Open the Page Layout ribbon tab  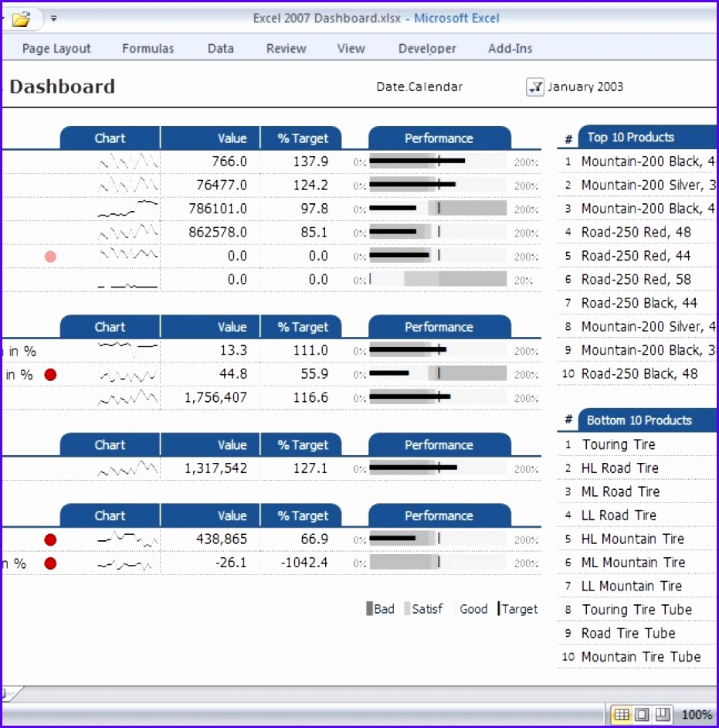pos(56,48)
